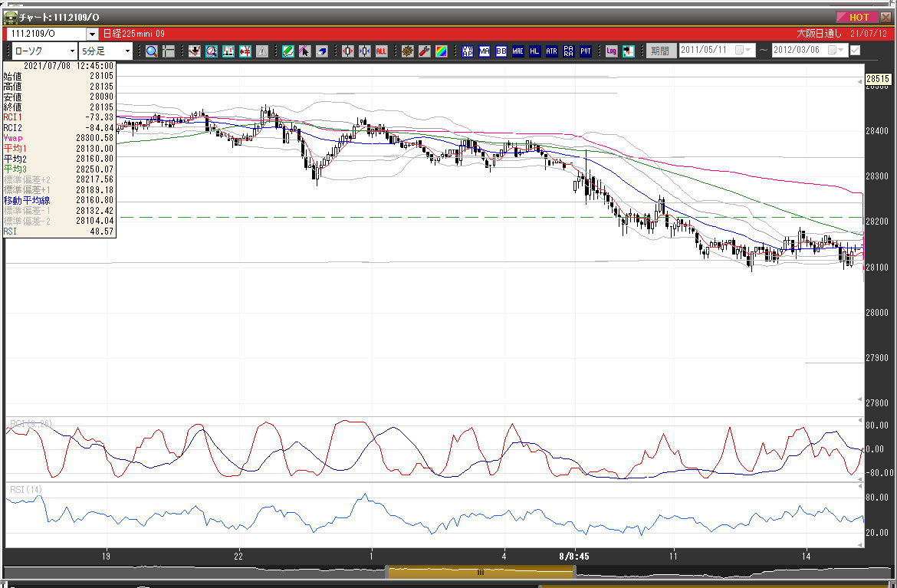
Task: Toggle the PVT pivot indicator
Action: click(585, 51)
